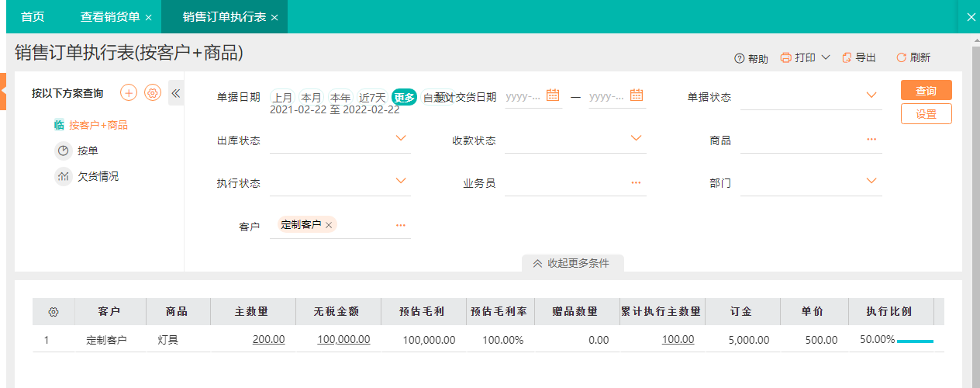The width and height of the screenshot is (980, 388).
Task: Click the 导出 export icon
Action: (x=847, y=57)
